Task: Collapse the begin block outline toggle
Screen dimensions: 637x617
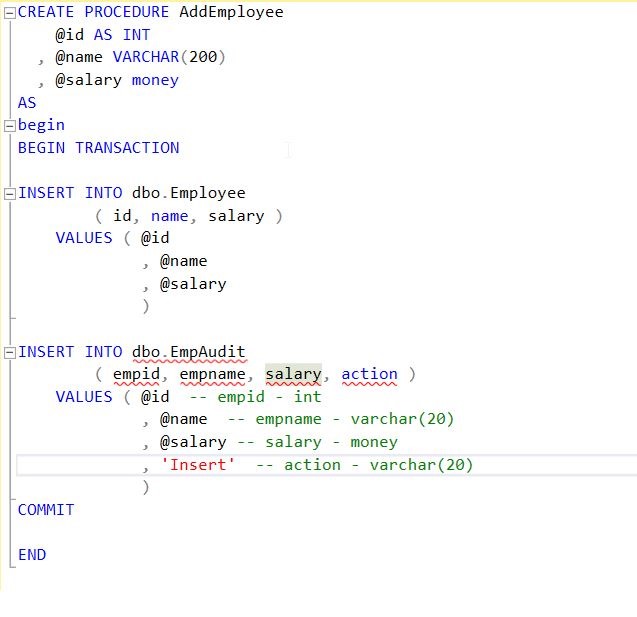Action: point(10,126)
